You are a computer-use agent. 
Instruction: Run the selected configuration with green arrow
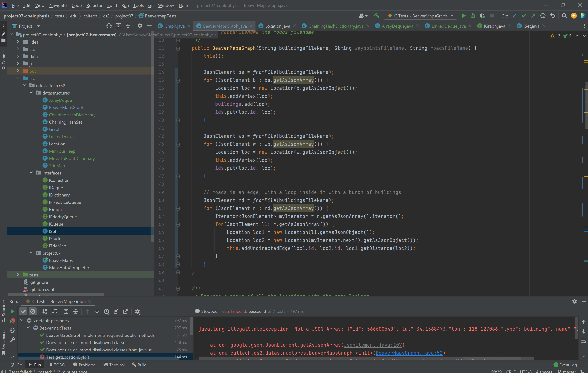(x=464, y=16)
